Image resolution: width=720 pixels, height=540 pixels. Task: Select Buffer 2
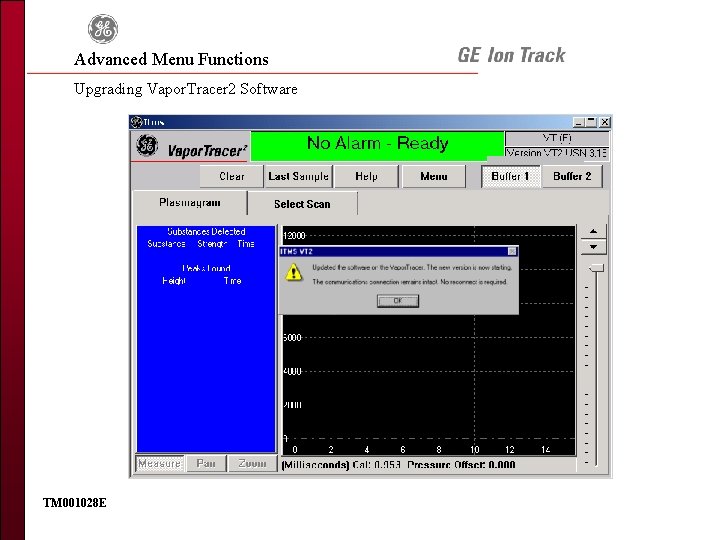coord(572,176)
